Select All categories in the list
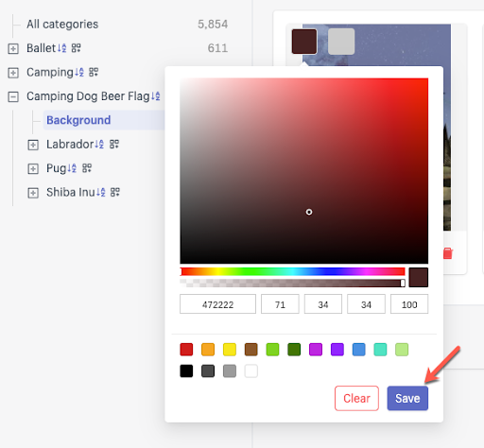Image resolution: width=484 pixels, height=448 pixels. coord(62,25)
